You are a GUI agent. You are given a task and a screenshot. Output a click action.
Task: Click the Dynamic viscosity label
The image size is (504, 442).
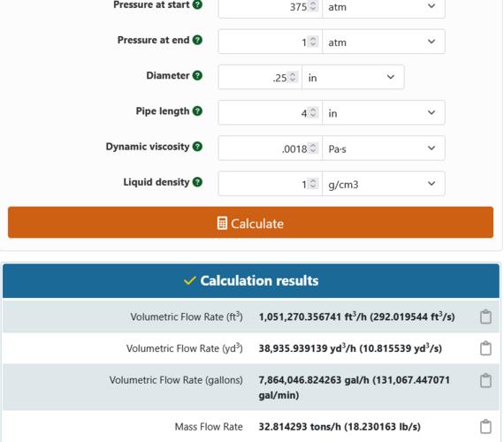click(148, 147)
